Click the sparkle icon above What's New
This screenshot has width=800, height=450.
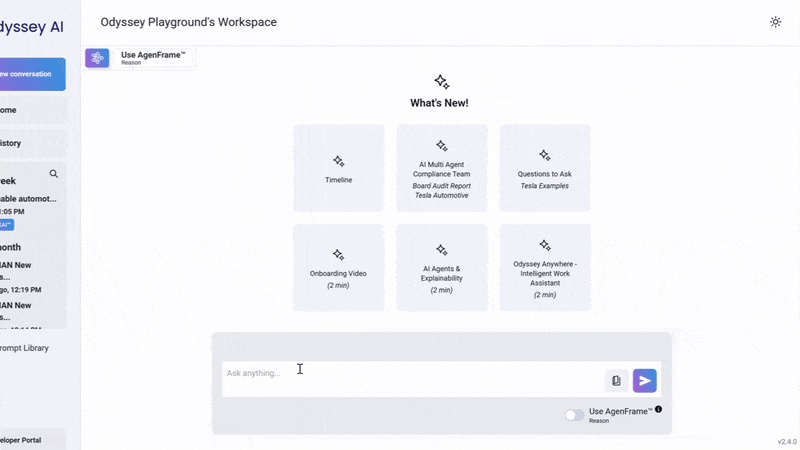coord(441,82)
